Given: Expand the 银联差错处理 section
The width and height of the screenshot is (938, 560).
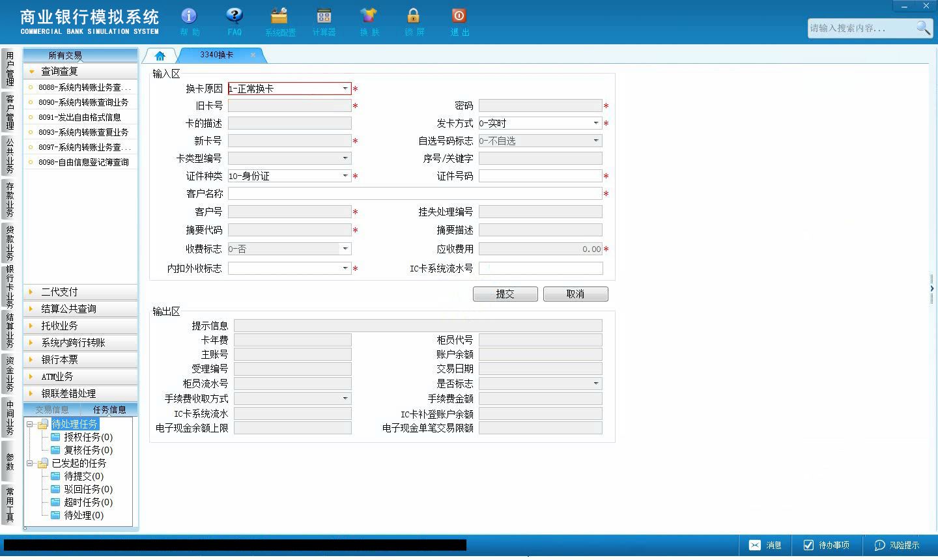Looking at the screenshot, I should pyautogui.click(x=81, y=393).
